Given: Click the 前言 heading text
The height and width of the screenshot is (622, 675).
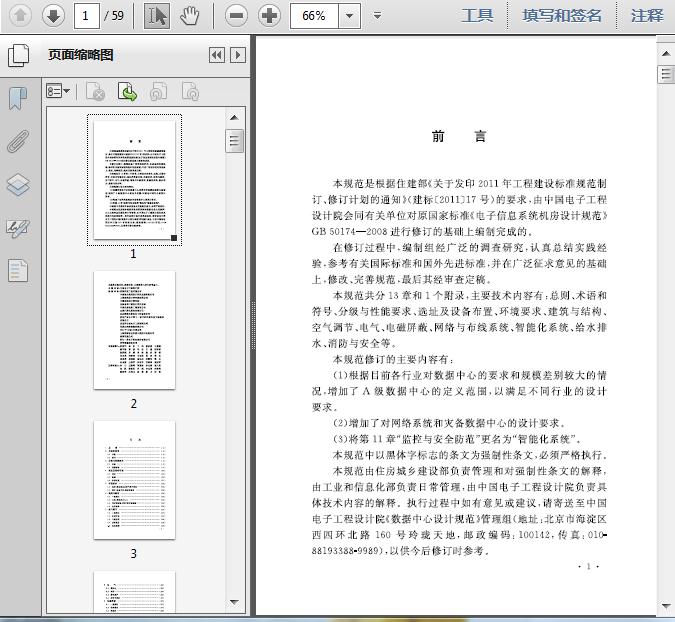Looking at the screenshot, I should [x=459, y=136].
